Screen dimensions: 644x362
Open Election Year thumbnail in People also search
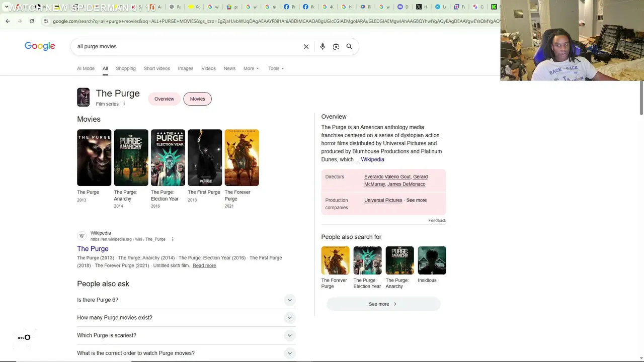coord(368,260)
